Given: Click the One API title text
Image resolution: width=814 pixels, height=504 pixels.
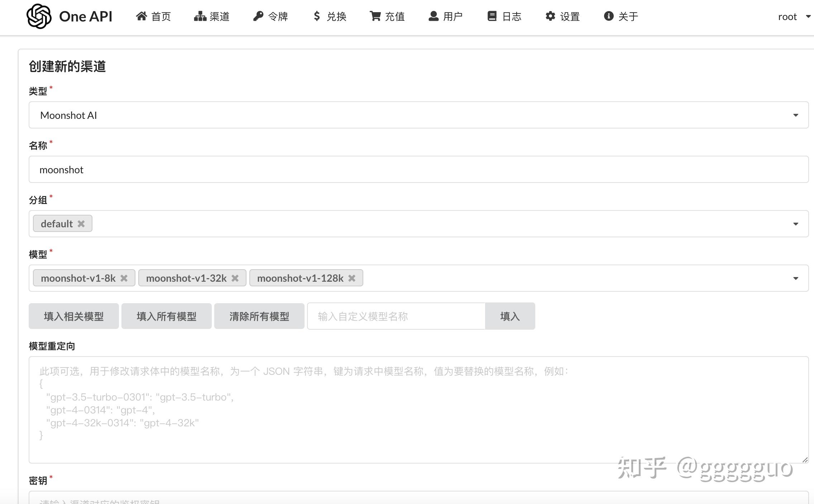Looking at the screenshot, I should pos(86,16).
